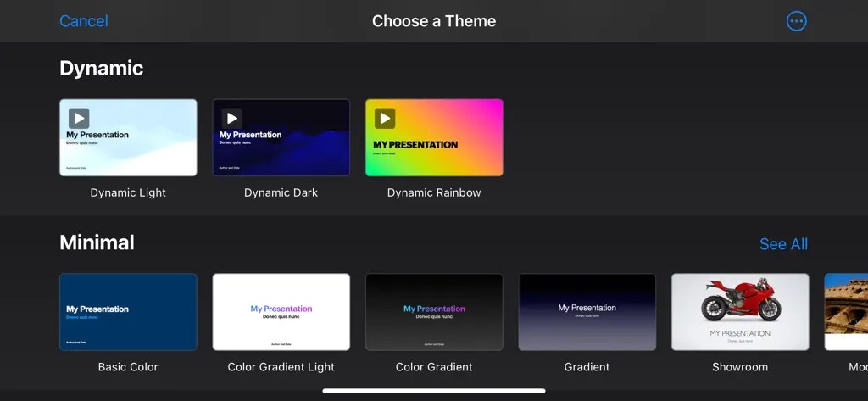Tap play icon on Dynamic Rainbow theme

pos(385,119)
